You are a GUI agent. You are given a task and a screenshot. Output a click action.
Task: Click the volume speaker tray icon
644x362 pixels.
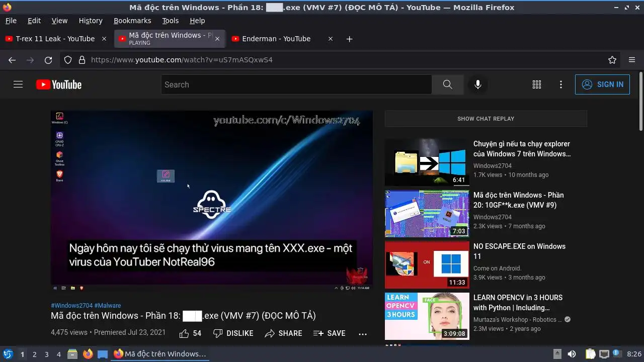pyautogui.click(x=572, y=354)
